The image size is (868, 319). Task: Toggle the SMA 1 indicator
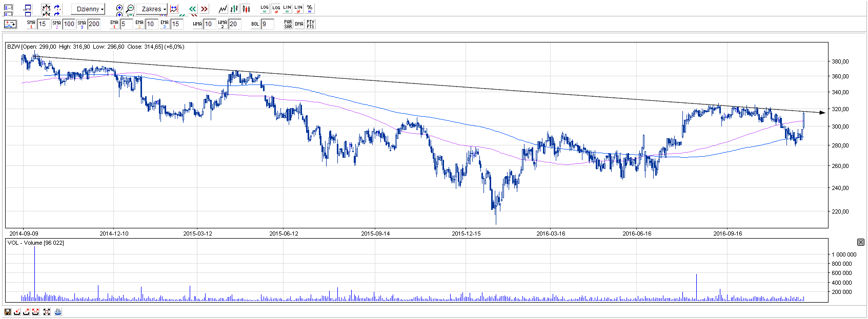(x=31, y=24)
